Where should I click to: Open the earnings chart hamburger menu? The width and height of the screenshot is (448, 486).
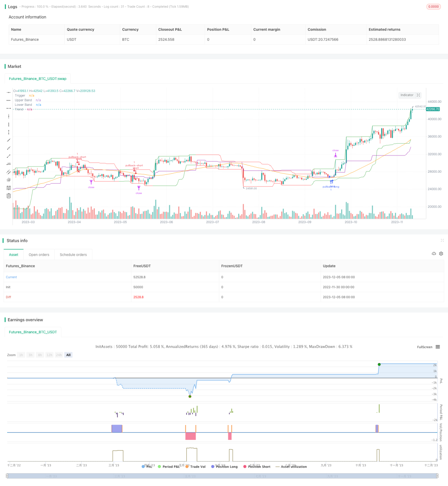pyautogui.click(x=438, y=347)
